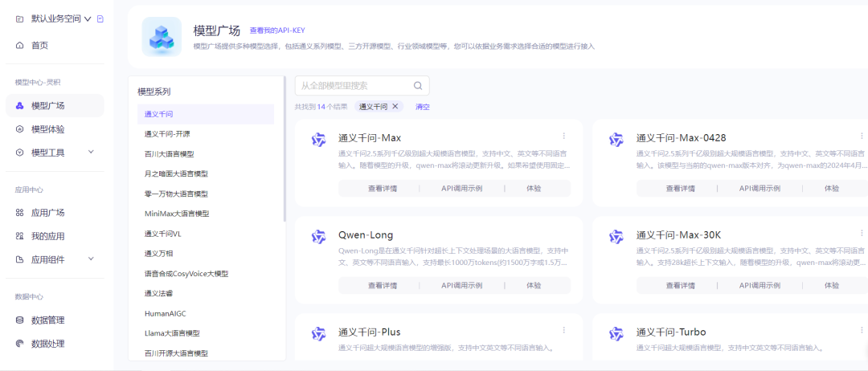Click 清空 to clear filters

click(x=423, y=107)
